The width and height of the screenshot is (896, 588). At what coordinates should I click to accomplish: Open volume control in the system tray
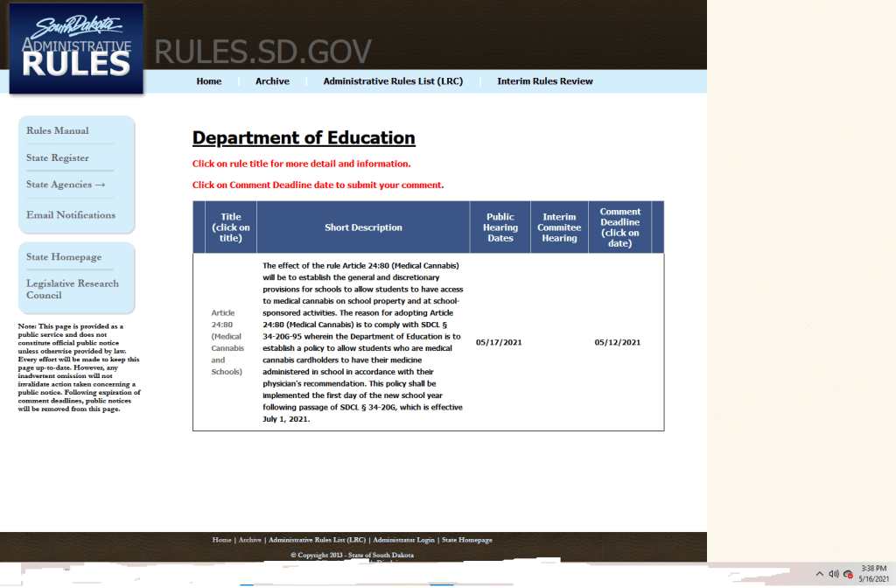click(834, 573)
